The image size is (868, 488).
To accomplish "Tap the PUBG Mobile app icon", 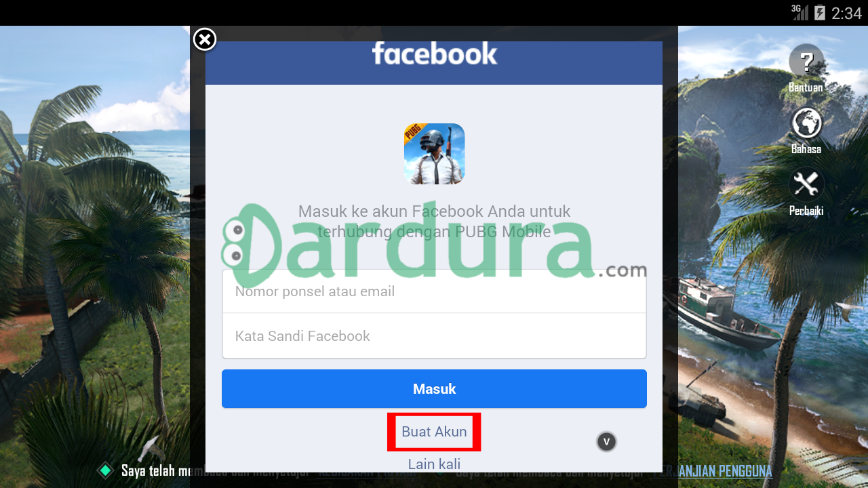I will point(434,154).
